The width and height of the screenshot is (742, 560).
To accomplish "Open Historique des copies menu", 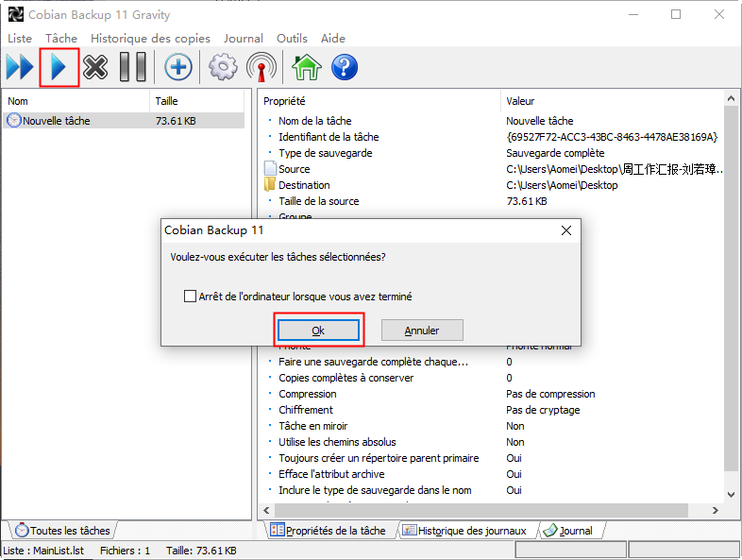I will point(150,39).
